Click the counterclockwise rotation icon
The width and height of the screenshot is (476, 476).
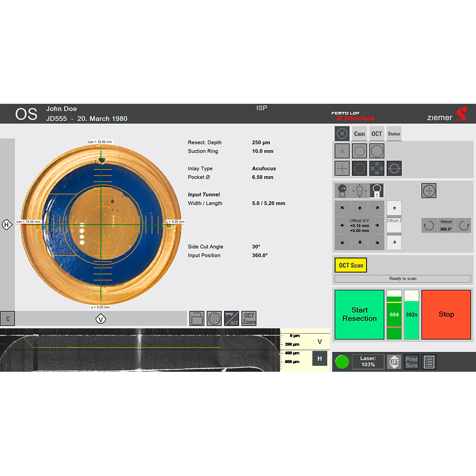pos(429,225)
